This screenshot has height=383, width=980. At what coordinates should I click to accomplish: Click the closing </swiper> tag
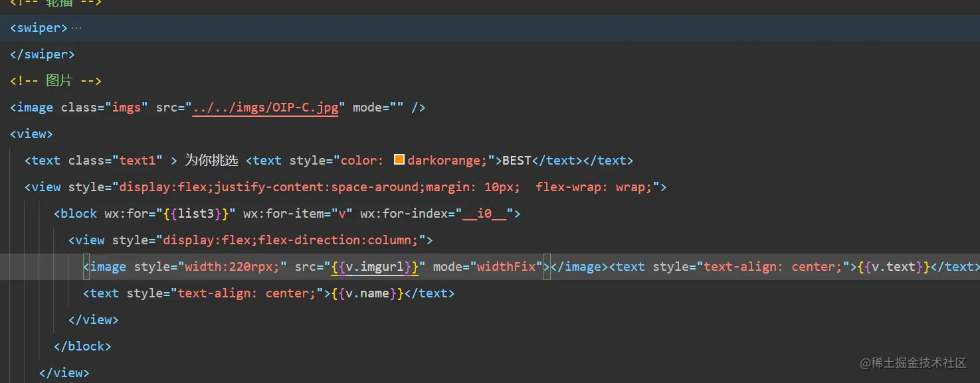coord(43,54)
